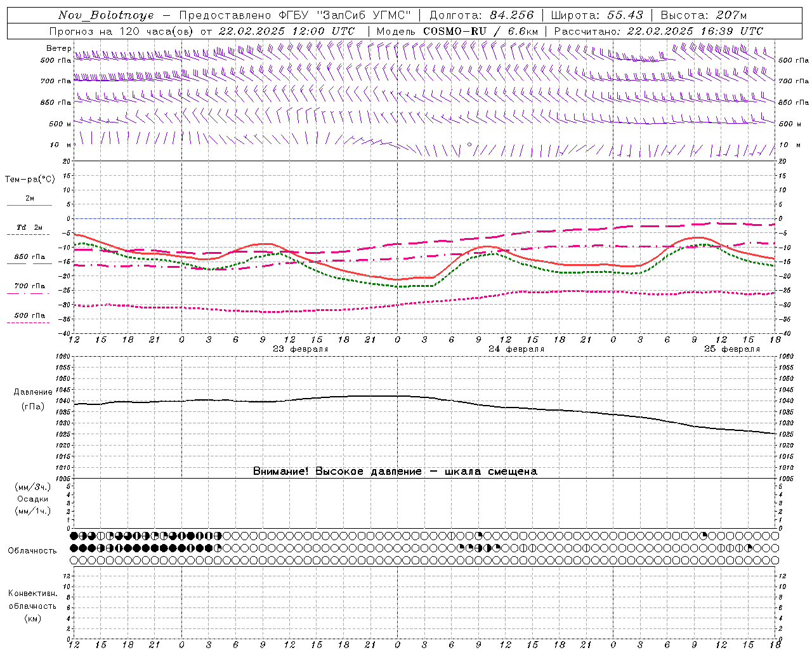This screenshot has width=812, height=650.
Task: Click the 'Конвективн.' convective cloud label
Action: click(33, 594)
